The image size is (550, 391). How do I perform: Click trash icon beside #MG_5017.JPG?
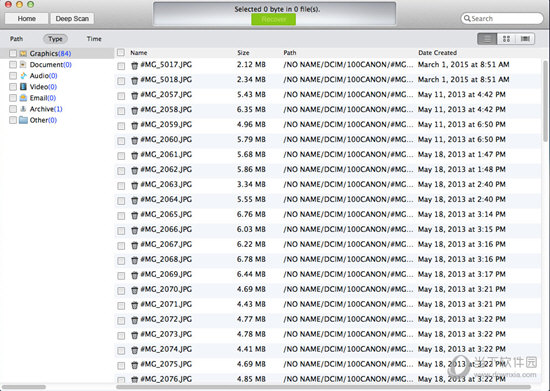click(x=134, y=66)
